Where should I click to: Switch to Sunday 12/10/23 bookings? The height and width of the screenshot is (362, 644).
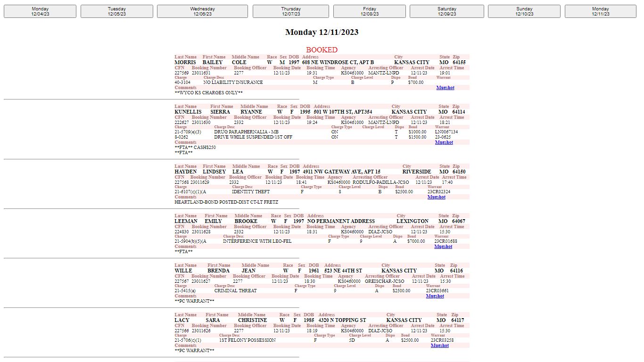click(x=524, y=11)
